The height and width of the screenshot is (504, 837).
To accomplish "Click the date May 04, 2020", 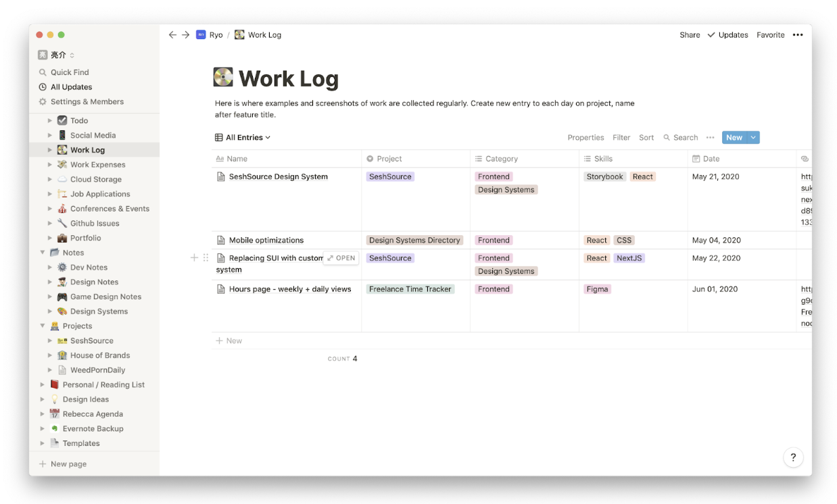I will coord(717,240).
